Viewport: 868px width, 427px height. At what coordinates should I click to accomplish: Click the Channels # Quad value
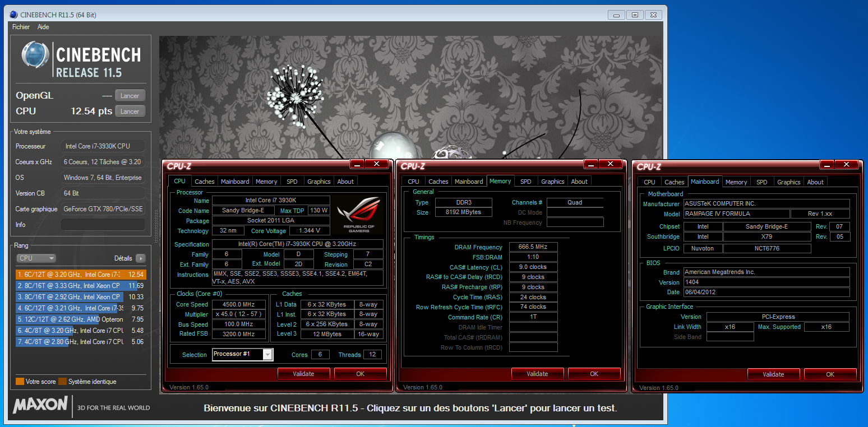click(x=575, y=203)
